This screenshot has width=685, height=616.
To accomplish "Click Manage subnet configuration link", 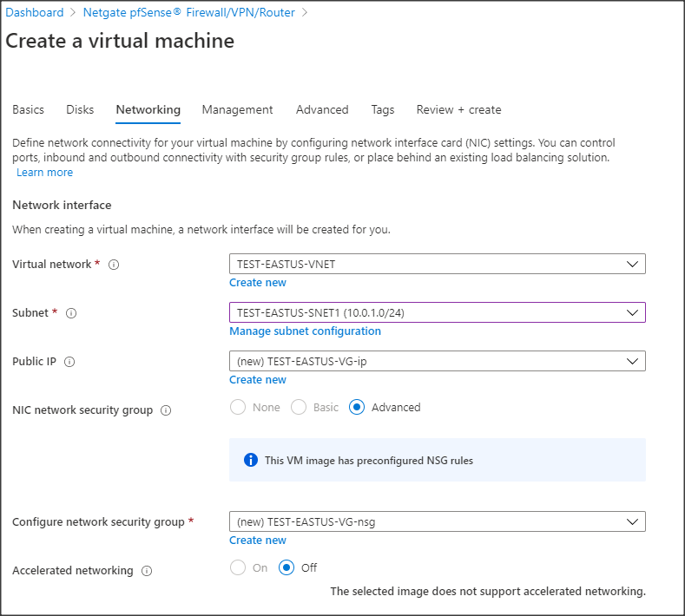I will coord(305,331).
